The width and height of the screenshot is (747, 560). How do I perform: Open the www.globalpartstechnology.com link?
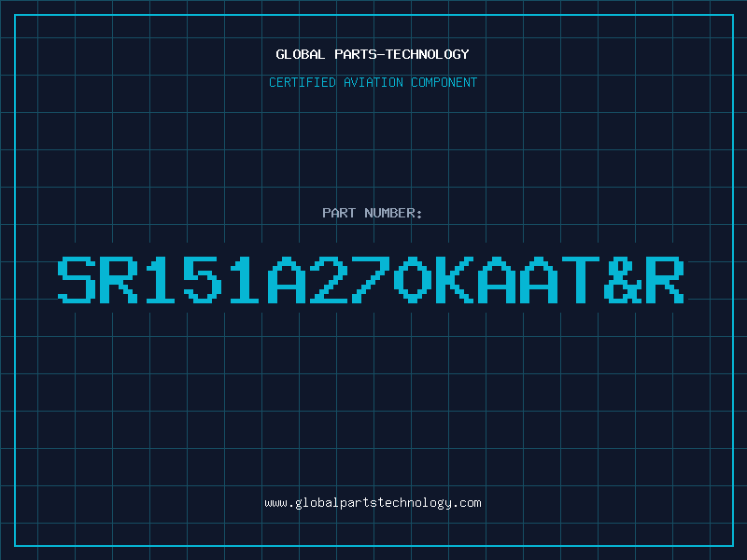click(x=373, y=503)
